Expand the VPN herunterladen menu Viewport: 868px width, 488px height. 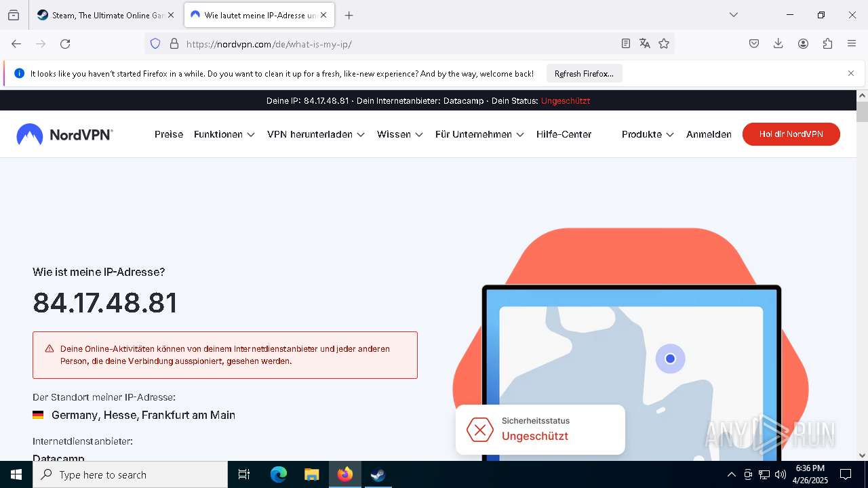coord(316,134)
